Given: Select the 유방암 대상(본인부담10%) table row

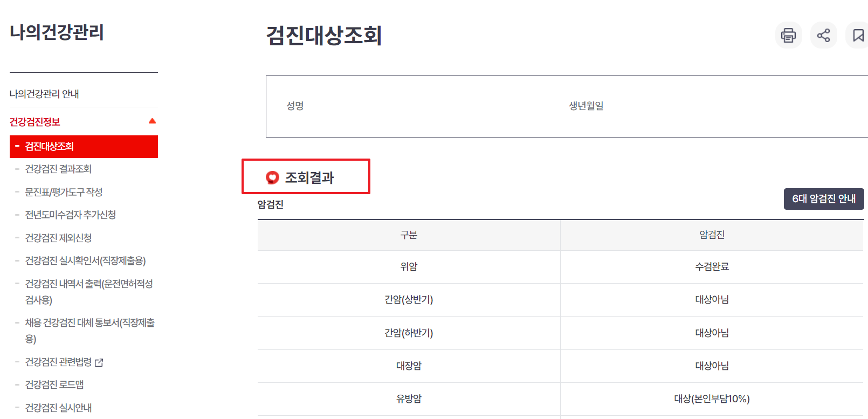Looking at the screenshot, I should [563, 399].
